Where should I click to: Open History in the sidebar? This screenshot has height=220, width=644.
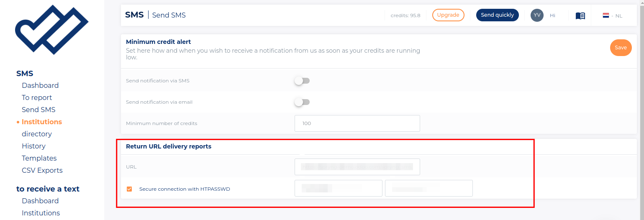33,146
